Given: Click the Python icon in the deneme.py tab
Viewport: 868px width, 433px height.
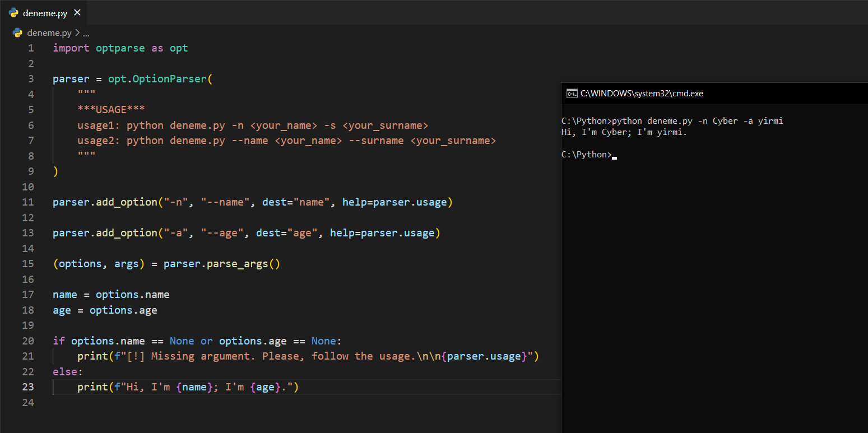Looking at the screenshot, I should tap(14, 13).
